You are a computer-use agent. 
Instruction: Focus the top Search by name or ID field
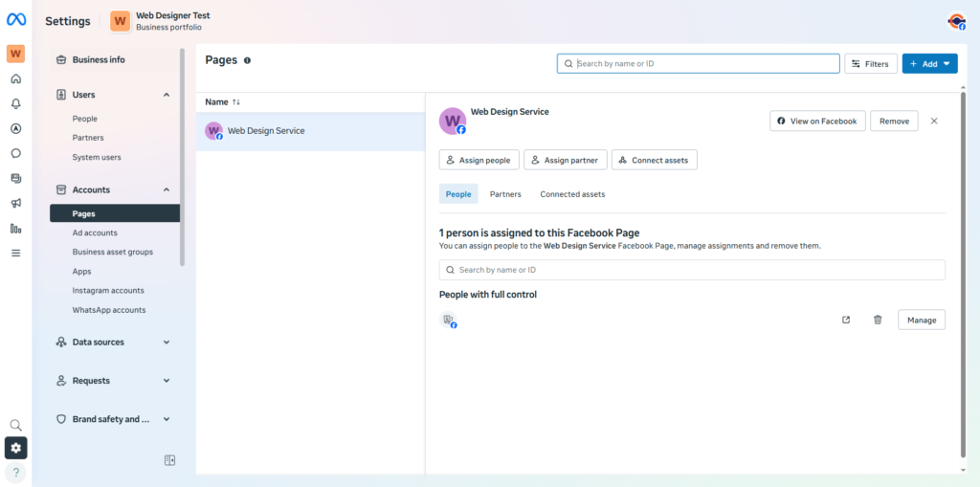pos(698,64)
